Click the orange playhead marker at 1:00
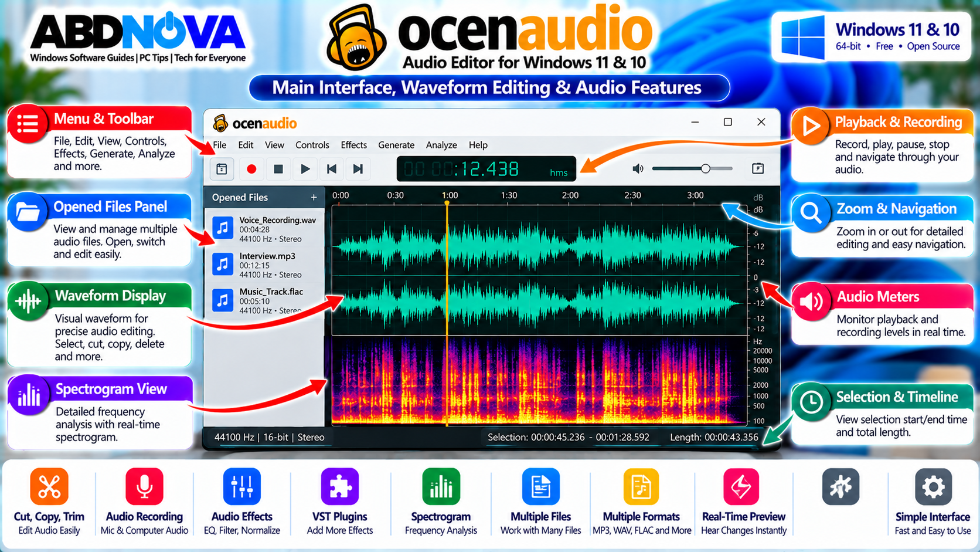The image size is (980, 552). coord(447,203)
